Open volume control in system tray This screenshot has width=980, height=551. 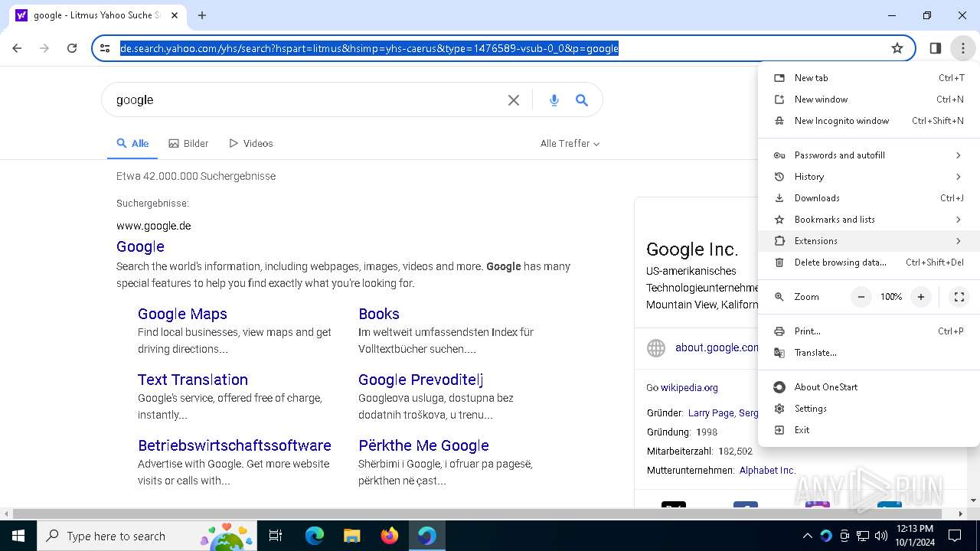[x=881, y=536]
